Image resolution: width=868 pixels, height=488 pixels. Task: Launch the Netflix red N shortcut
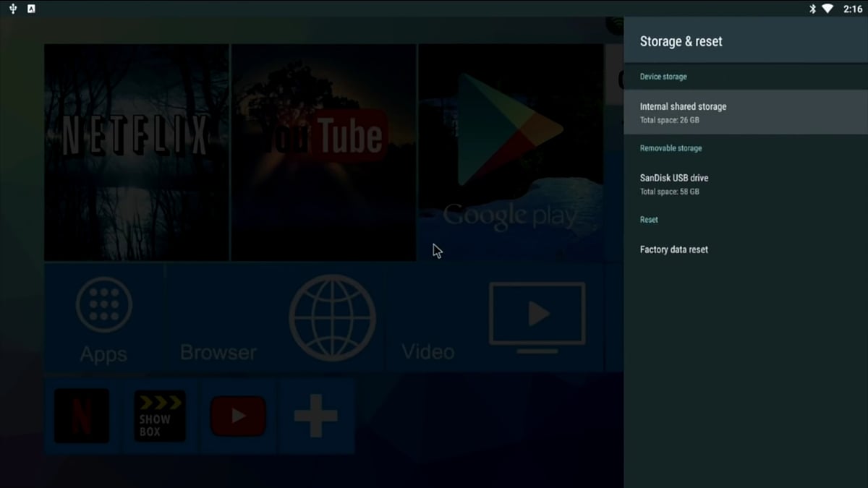click(82, 416)
